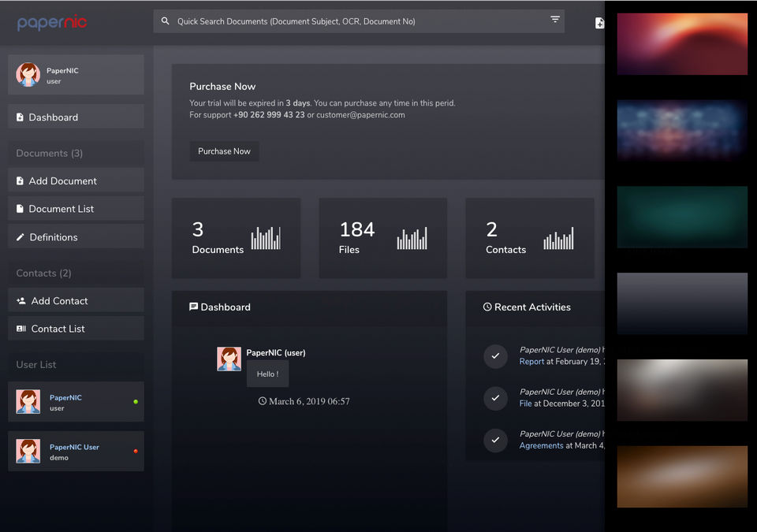Click the checkmark beside the Report activity
Image resolution: width=757 pixels, height=532 pixels.
pyautogui.click(x=495, y=356)
